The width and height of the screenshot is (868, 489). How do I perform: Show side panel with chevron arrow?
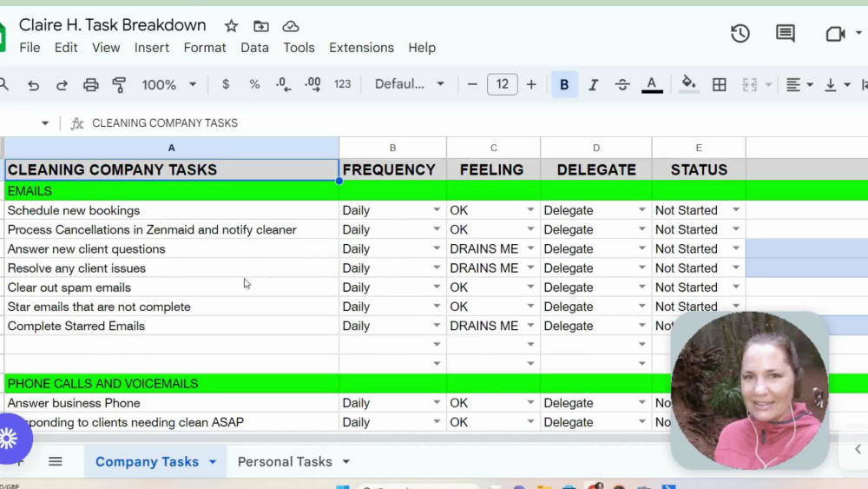point(858,449)
